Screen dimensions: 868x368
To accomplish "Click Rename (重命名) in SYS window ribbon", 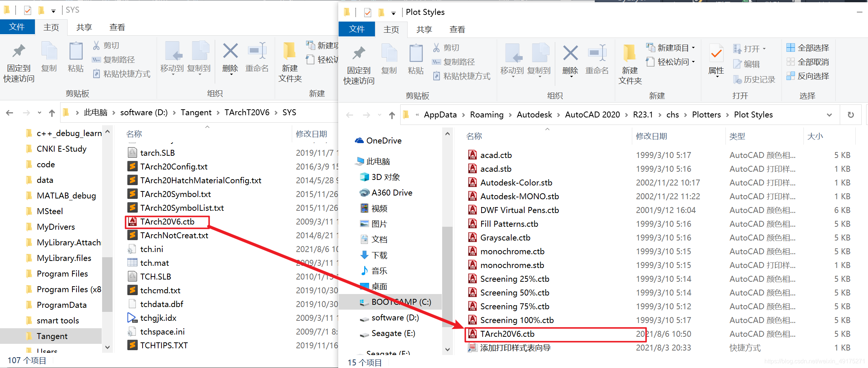I will pos(257,58).
